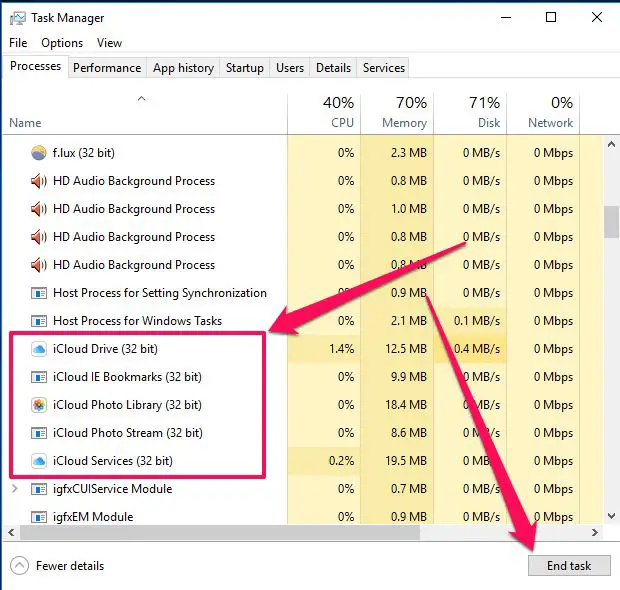Screen dimensions: 620x590
Task: Click the horizontal scrollbar left arrow
Action: point(11,533)
